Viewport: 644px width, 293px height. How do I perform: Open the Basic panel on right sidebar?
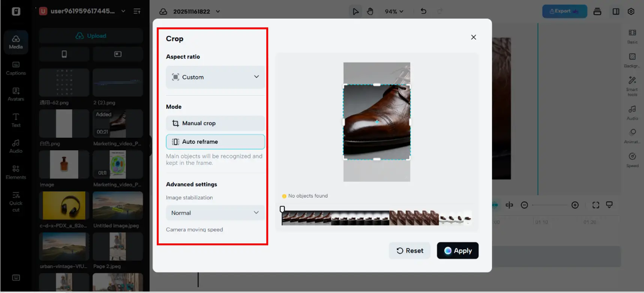point(632,36)
